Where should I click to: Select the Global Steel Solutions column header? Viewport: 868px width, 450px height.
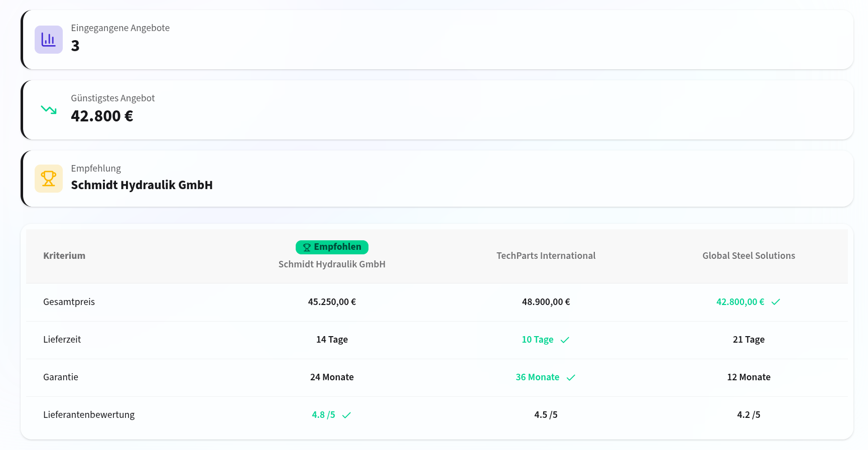point(749,256)
